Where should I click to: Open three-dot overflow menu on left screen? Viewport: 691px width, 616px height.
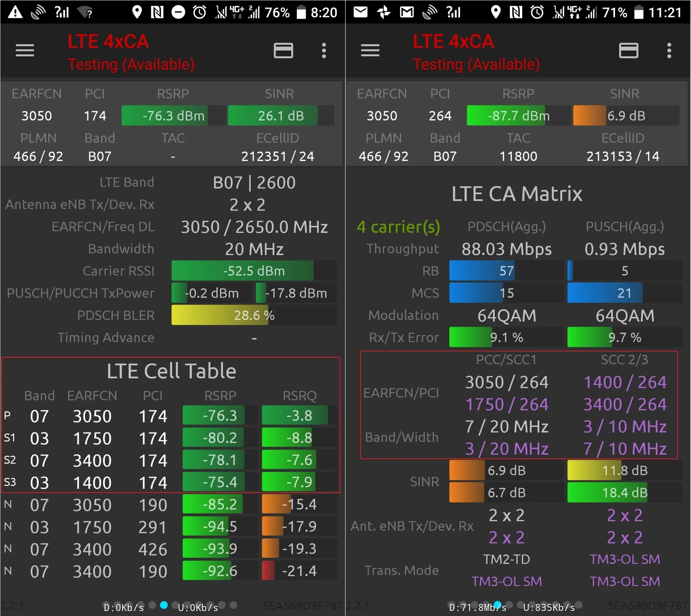324,51
